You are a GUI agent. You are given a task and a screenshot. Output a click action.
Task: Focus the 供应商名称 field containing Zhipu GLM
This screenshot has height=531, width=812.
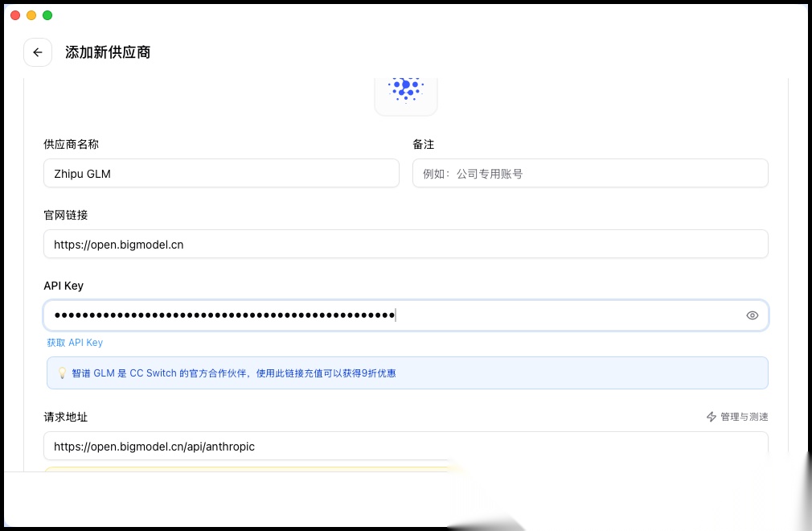coord(221,173)
